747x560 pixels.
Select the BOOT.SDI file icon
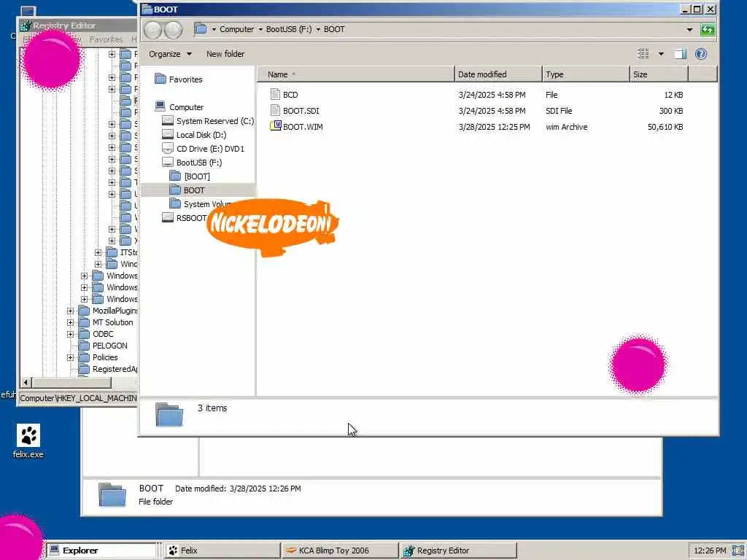(275, 111)
